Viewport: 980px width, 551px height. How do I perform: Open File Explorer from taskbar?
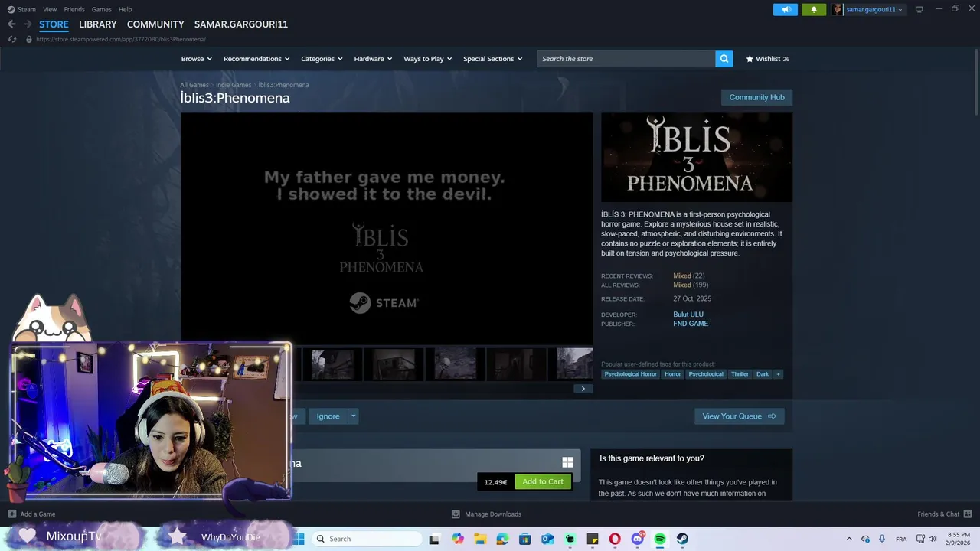pos(480,539)
